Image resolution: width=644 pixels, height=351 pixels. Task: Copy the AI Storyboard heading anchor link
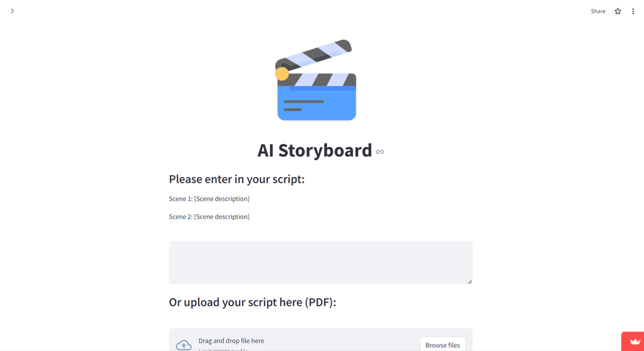pyautogui.click(x=380, y=152)
